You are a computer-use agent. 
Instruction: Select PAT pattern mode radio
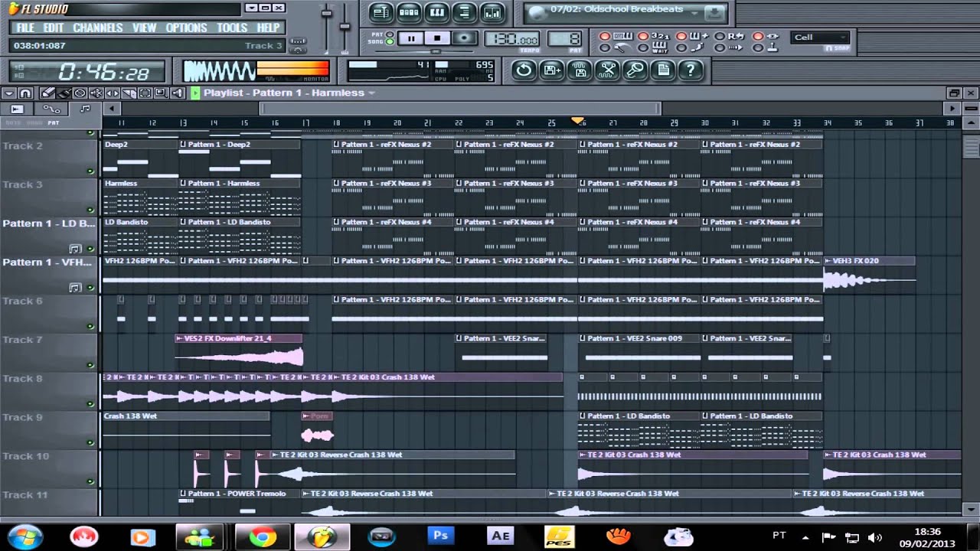[x=390, y=34]
